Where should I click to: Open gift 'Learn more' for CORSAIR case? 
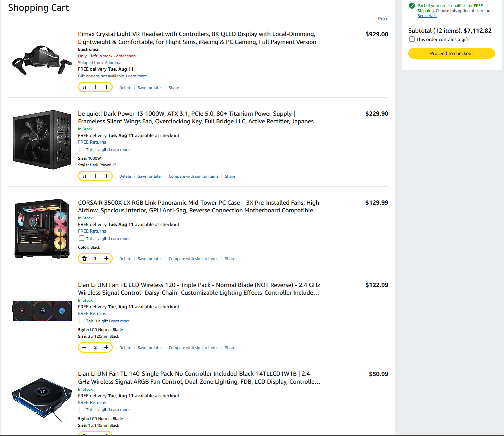pyautogui.click(x=119, y=239)
